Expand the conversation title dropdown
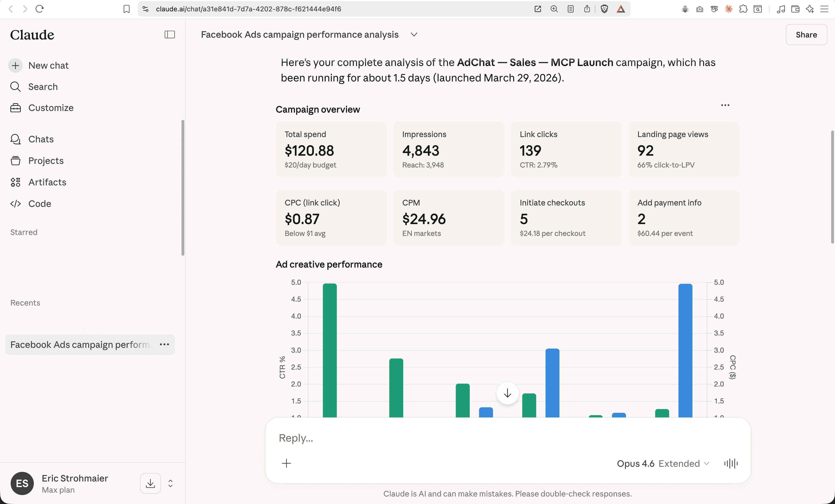 point(414,34)
